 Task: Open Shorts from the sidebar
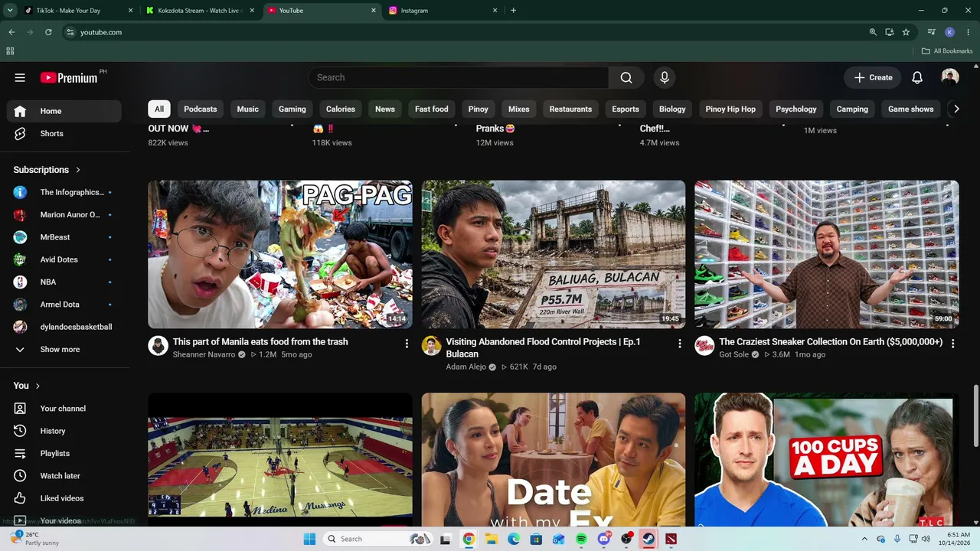click(x=64, y=133)
